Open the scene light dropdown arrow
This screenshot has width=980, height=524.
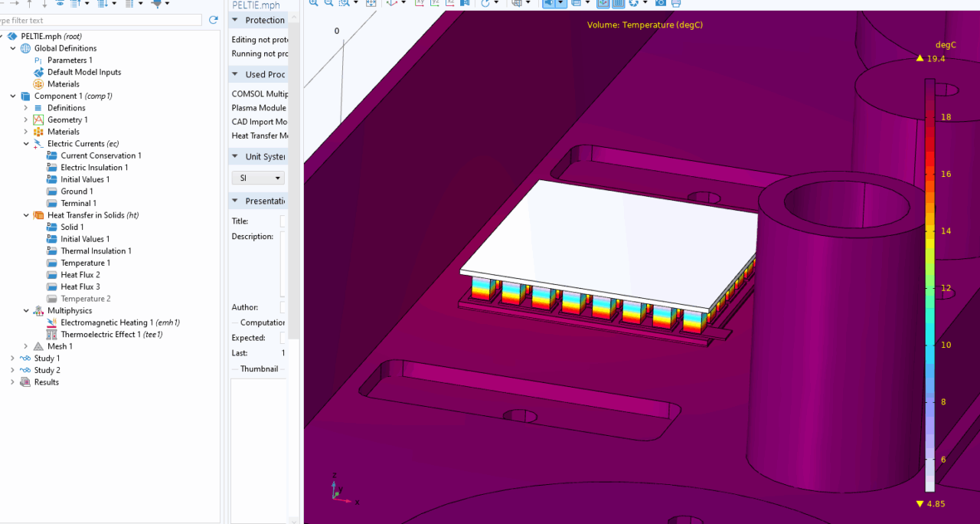click(560, 3)
